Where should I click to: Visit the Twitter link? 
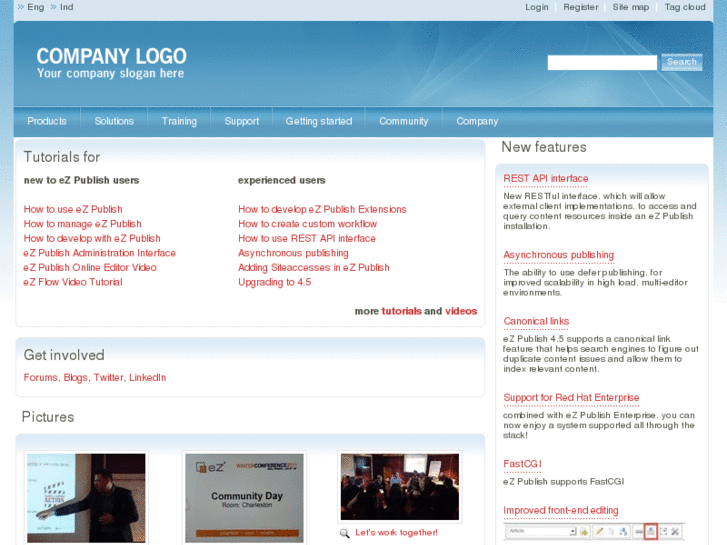pyautogui.click(x=108, y=378)
